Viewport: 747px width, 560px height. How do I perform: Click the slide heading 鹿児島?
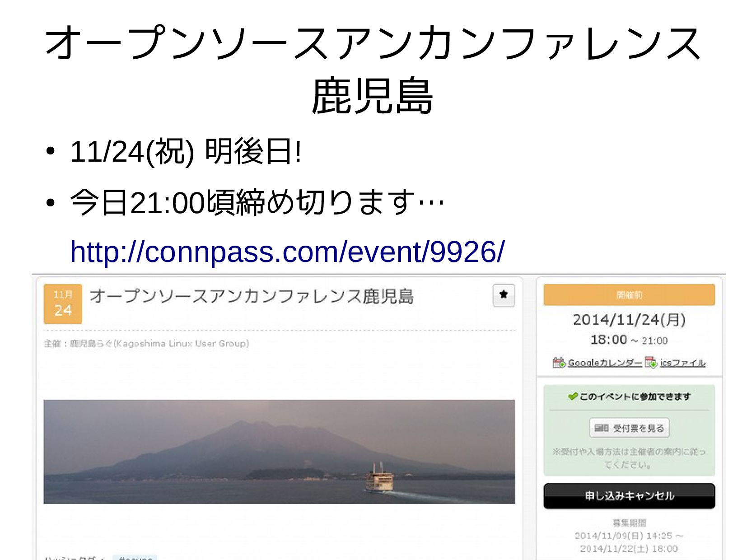(x=373, y=96)
